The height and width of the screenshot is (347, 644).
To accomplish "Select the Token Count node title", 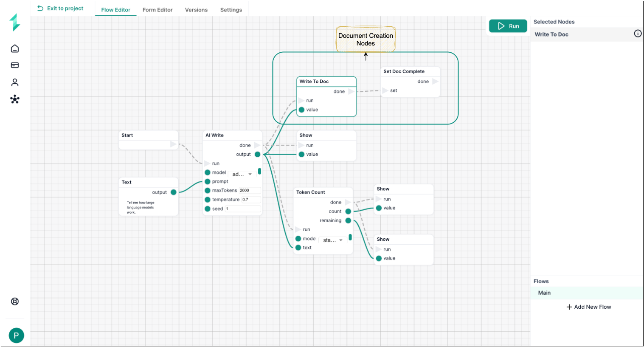I will (310, 192).
